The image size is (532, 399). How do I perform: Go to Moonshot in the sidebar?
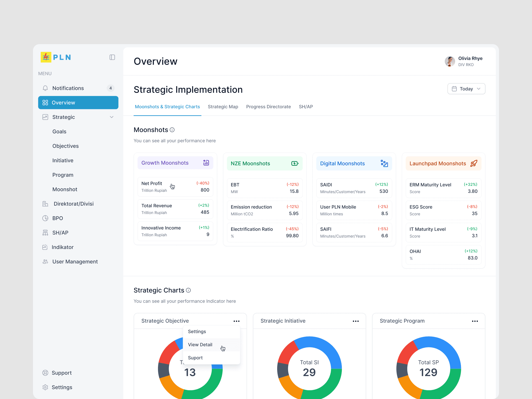click(x=65, y=189)
